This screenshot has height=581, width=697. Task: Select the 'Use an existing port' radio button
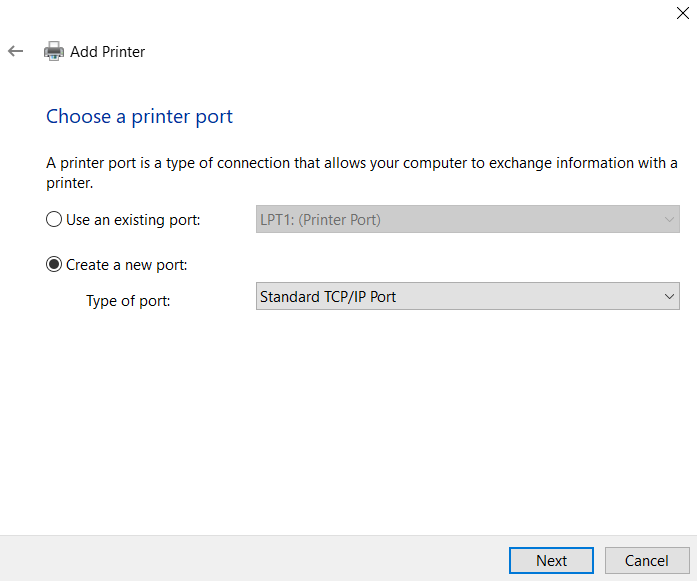pyautogui.click(x=54, y=219)
